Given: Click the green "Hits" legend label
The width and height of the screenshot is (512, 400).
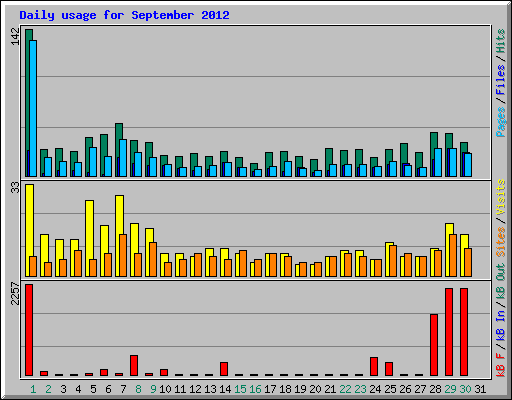Looking at the screenshot, I should (x=500, y=41).
